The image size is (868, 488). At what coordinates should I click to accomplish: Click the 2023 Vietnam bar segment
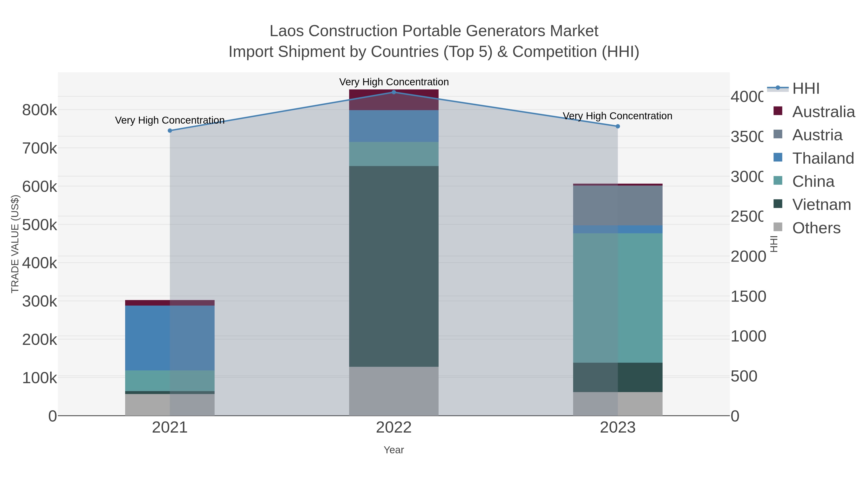618,377
